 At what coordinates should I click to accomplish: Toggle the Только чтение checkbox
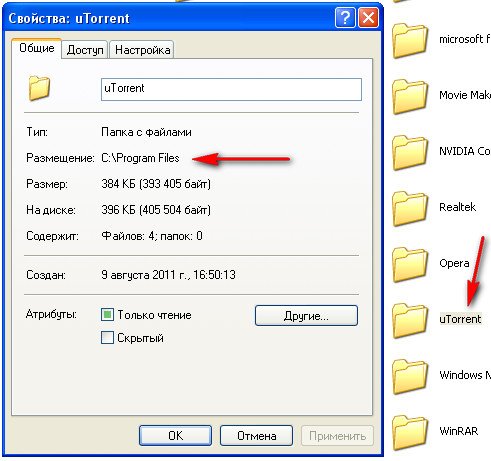107,315
